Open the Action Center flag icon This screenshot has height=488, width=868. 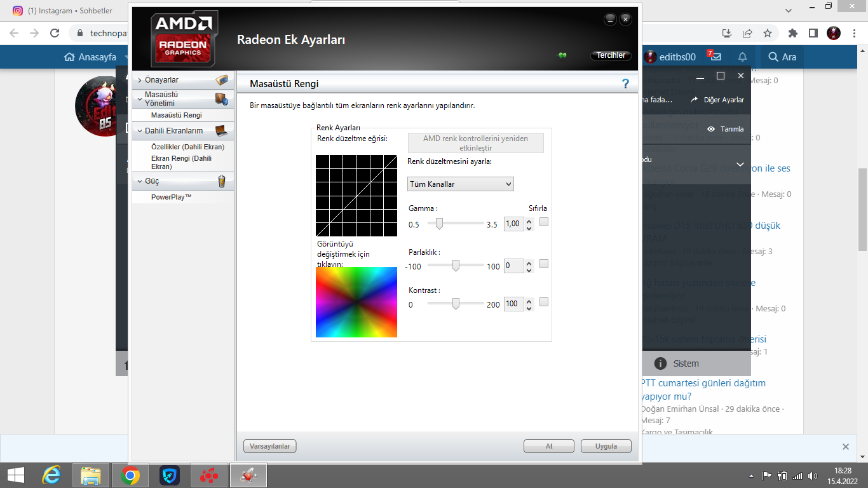click(x=767, y=475)
